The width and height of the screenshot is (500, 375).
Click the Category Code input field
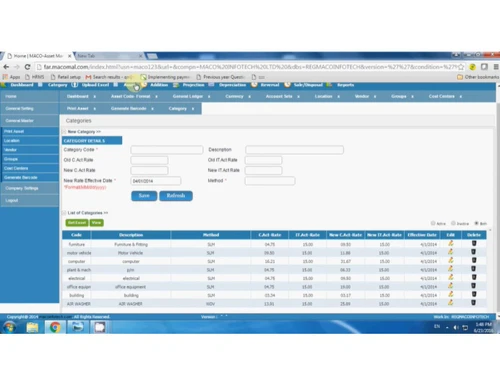(x=167, y=150)
